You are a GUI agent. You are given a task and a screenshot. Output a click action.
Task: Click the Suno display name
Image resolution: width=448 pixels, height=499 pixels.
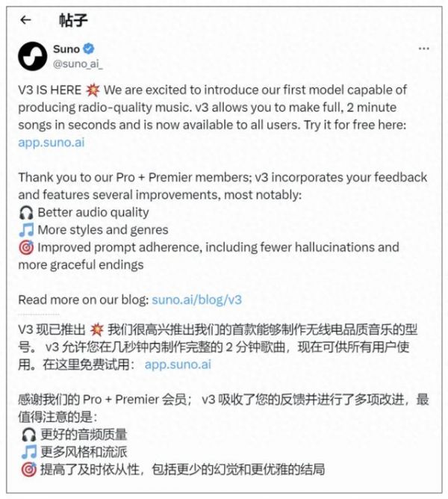click(66, 49)
